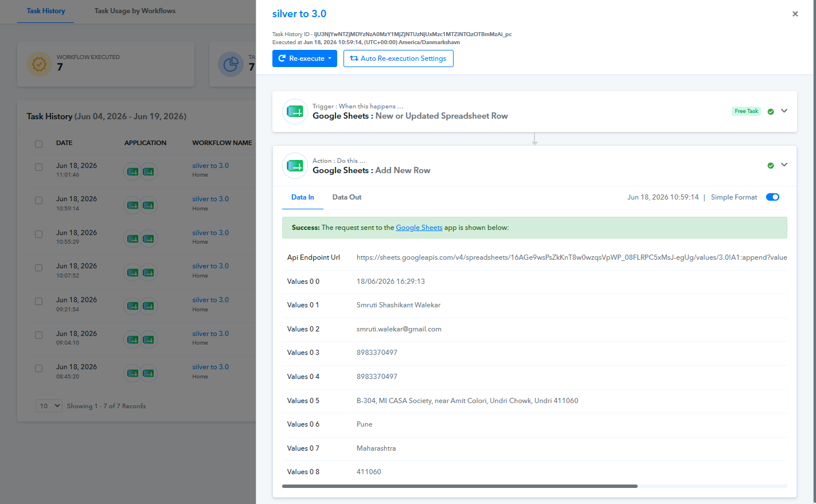
Task: Check the row executed at 10:07:52
Action: tap(39, 268)
